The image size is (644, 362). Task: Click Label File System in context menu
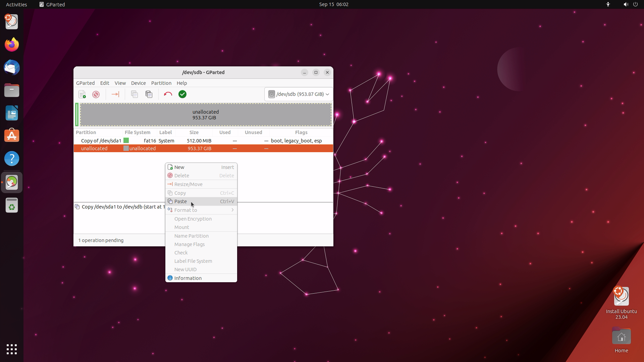coord(201,261)
